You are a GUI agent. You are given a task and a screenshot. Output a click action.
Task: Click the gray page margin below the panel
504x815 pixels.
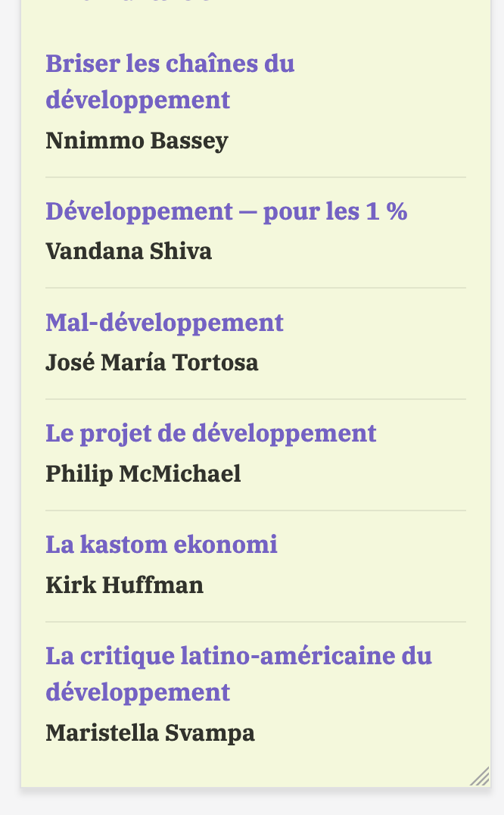(252, 801)
